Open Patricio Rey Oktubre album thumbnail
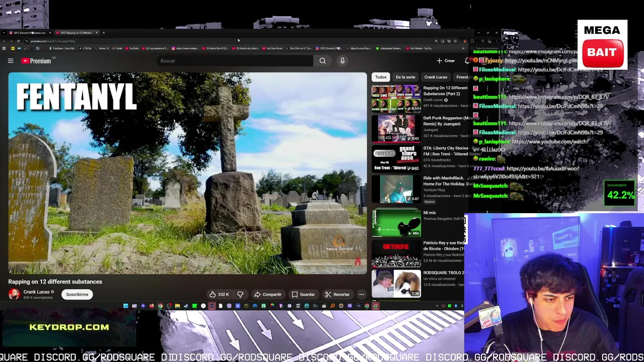 tap(396, 253)
